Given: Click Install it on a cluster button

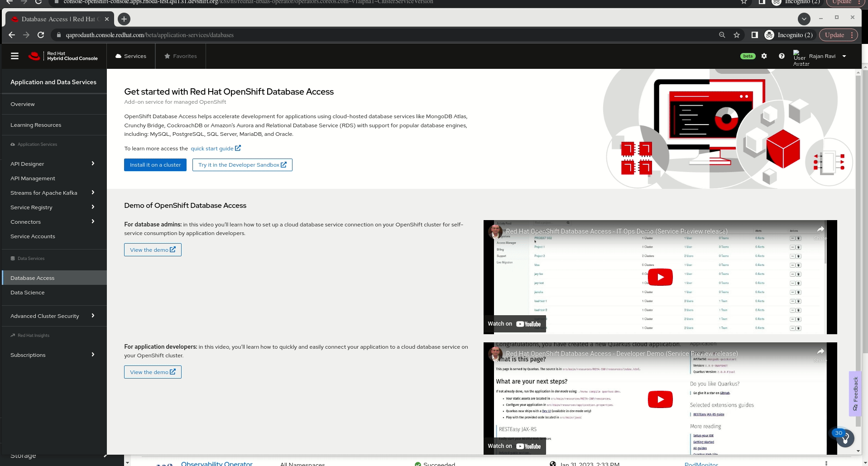Looking at the screenshot, I should (x=155, y=165).
